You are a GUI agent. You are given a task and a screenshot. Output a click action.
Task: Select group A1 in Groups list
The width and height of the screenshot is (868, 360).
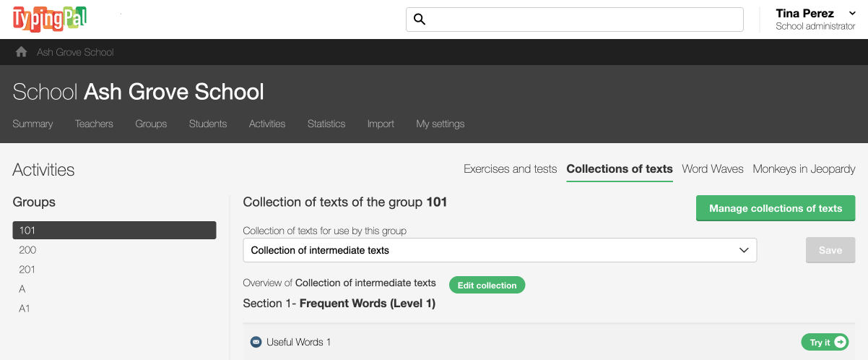point(25,309)
